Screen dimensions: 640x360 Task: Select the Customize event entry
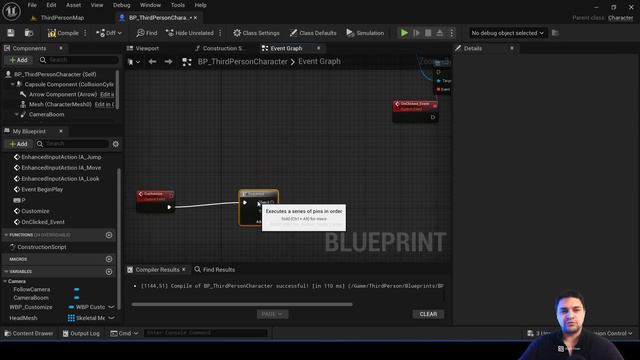pyautogui.click(x=35, y=211)
